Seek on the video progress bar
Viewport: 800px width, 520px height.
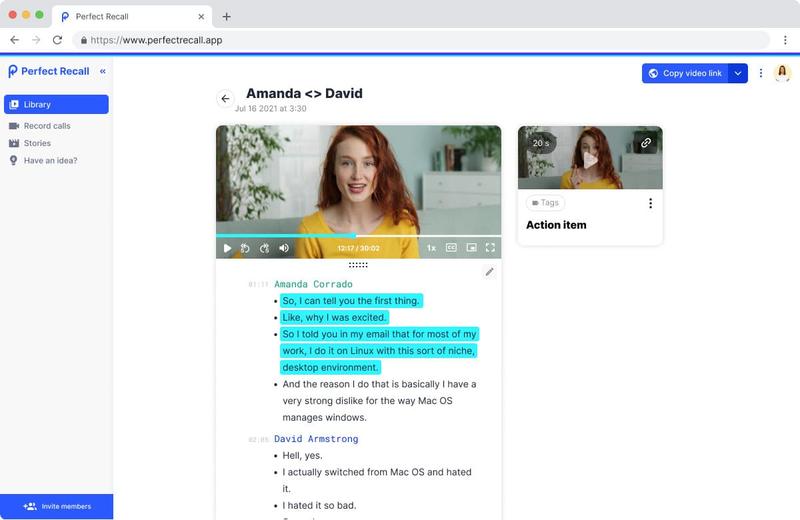point(358,236)
